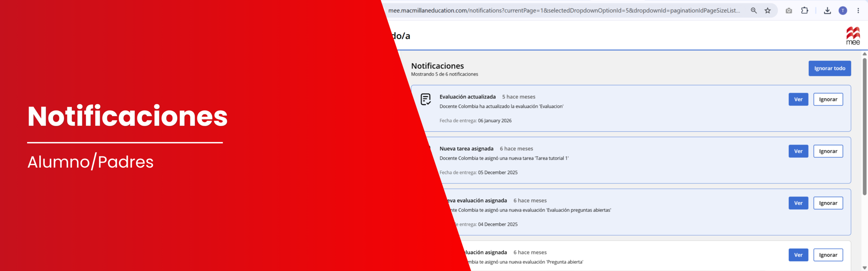
Task: View the 'Evaluación preguntas abiertas' notification
Action: (x=798, y=203)
